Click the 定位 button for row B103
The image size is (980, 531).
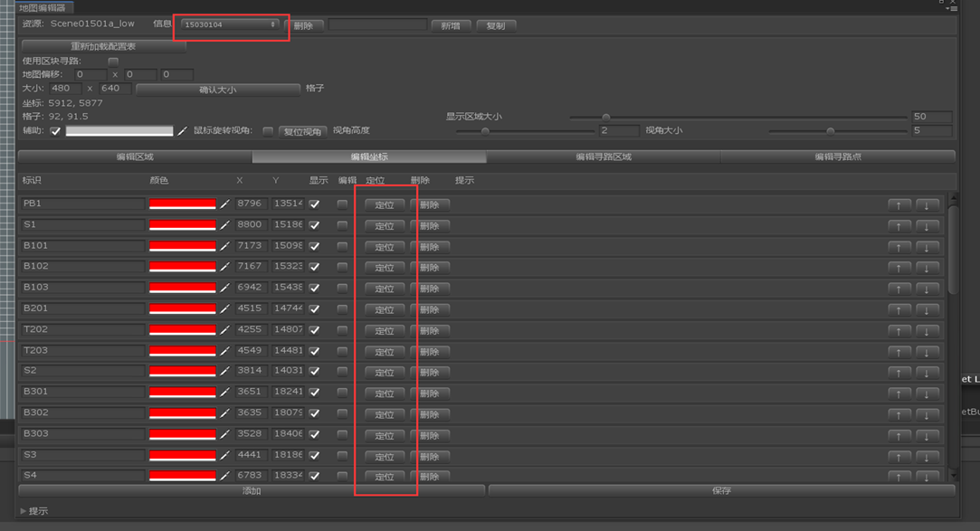(385, 289)
